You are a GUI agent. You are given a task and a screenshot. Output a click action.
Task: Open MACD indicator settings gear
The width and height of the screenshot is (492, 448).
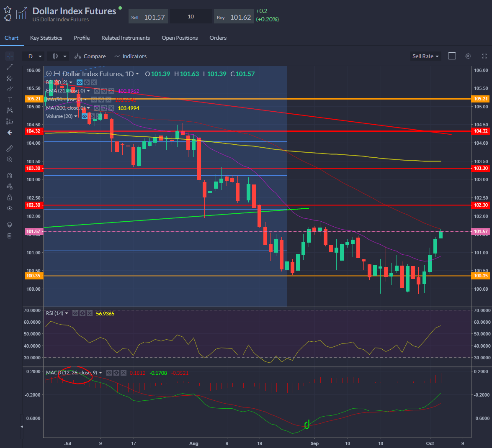116,373
